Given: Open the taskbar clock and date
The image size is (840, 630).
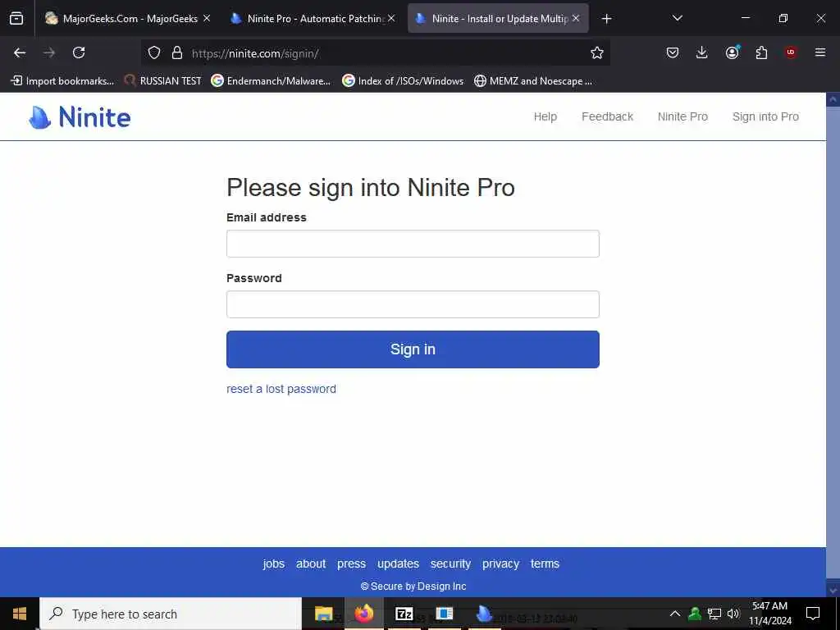Looking at the screenshot, I should 769,614.
